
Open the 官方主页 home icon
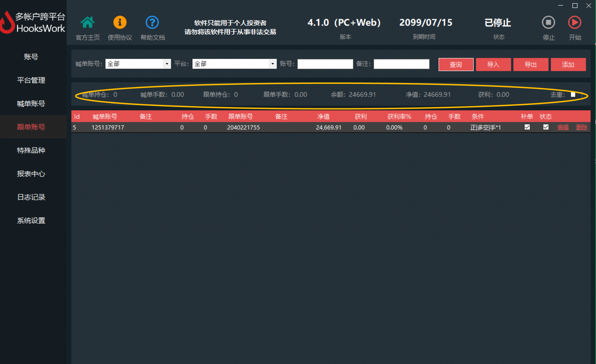pos(87,22)
